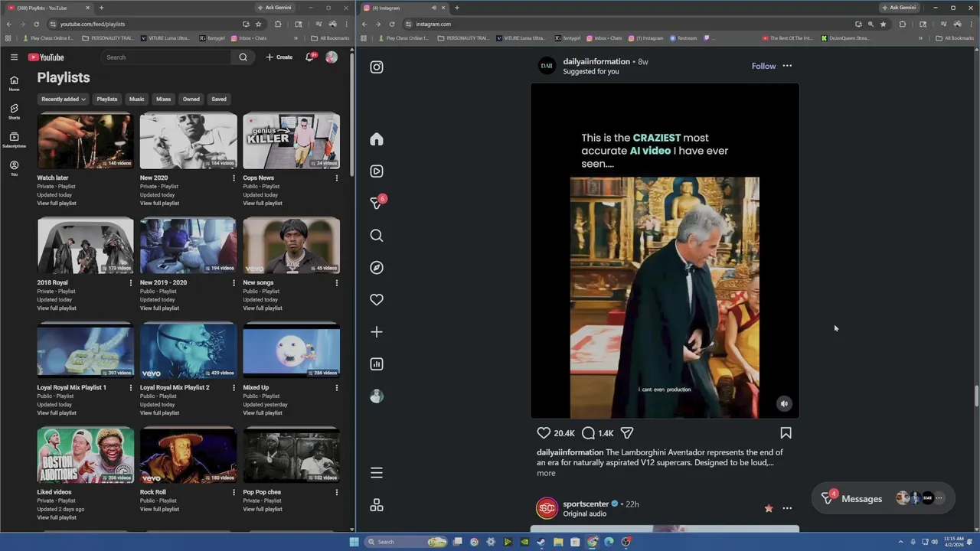Select Owned filter chip
The height and width of the screenshot is (551, 980).
191,99
